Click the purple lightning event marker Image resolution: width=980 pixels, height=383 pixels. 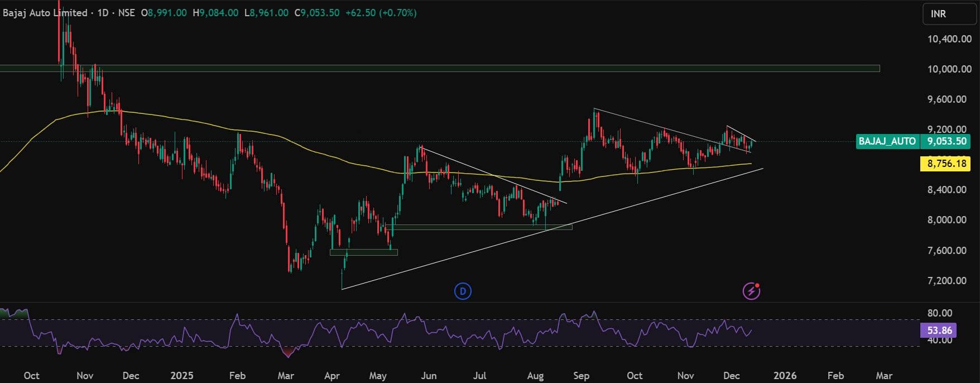pos(751,291)
